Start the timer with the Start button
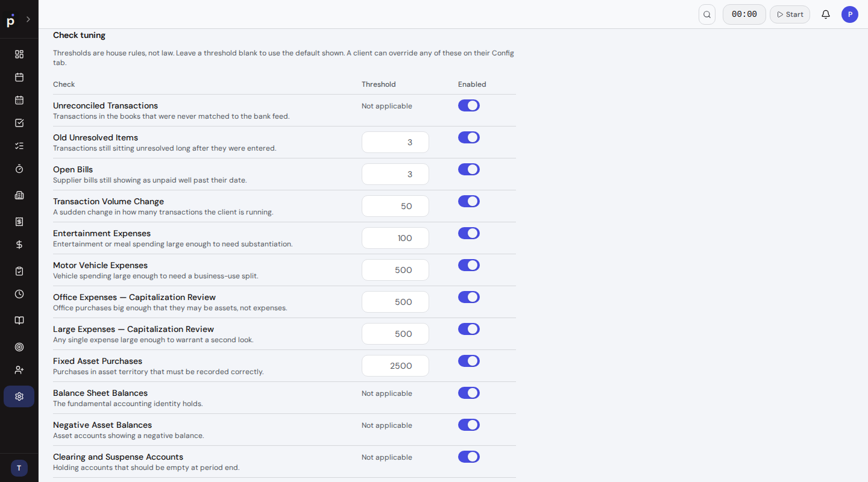The width and height of the screenshot is (868, 482). click(x=790, y=14)
